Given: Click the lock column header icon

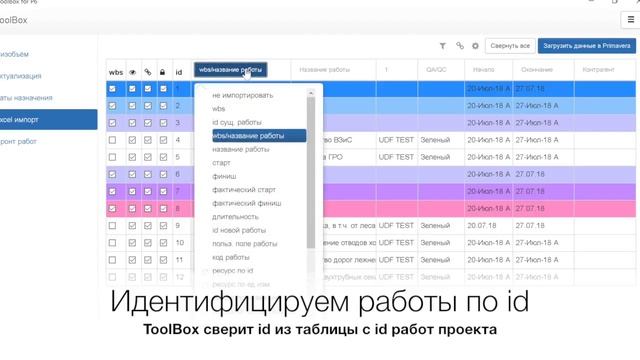Looking at the screenshot, I should (162, 72).
